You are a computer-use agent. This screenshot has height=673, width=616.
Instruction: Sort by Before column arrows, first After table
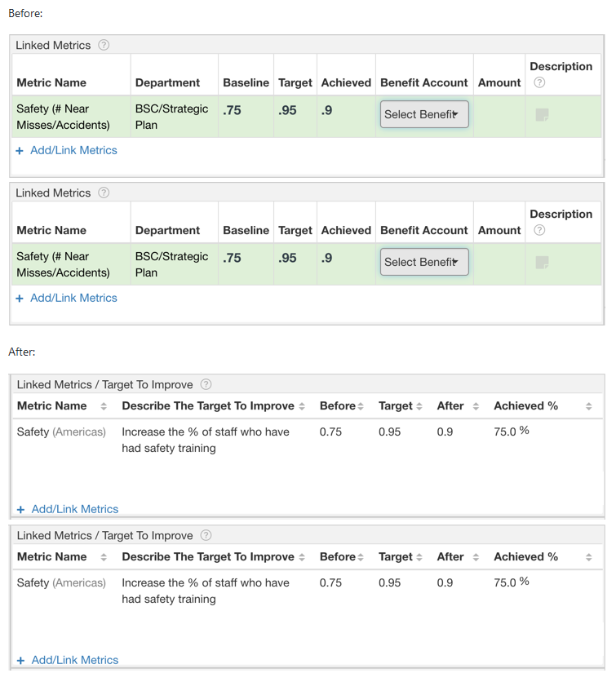coord(361,406)
